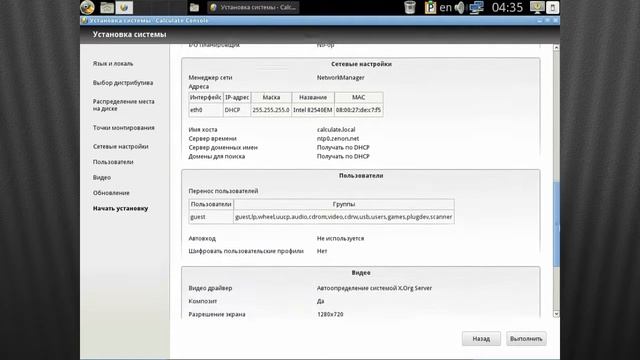640x360 pixels.
Task: Click 'ntp0.zenon.net' time server value
Action: click(338, 139)
